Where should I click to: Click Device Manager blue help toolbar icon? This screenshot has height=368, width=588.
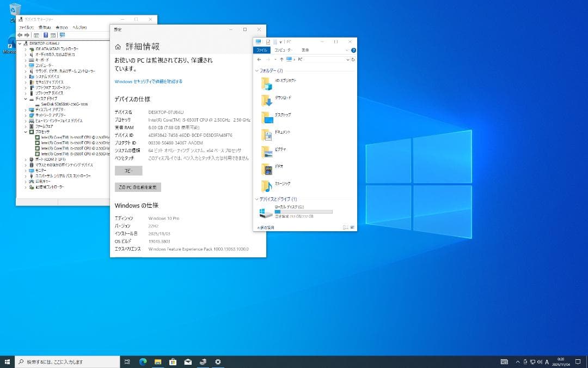point(46,35)
